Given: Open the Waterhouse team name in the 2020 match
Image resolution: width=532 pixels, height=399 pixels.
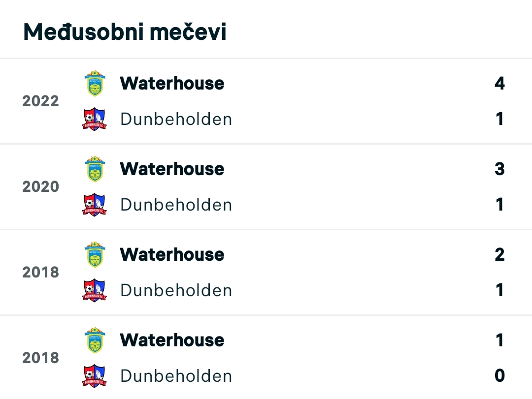Looking at the screenshot, I should click(x=172, y=169).
